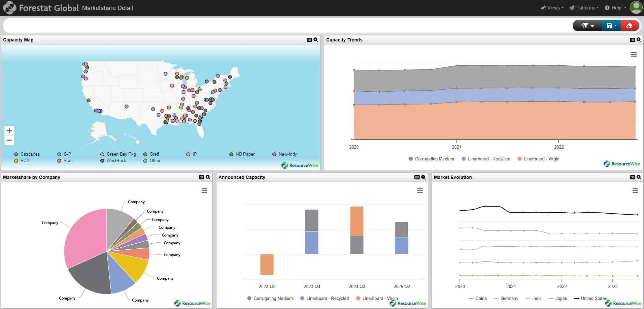
Task: Open the Marketshare chart hamburger menu
Action: [x=204, y=191]
